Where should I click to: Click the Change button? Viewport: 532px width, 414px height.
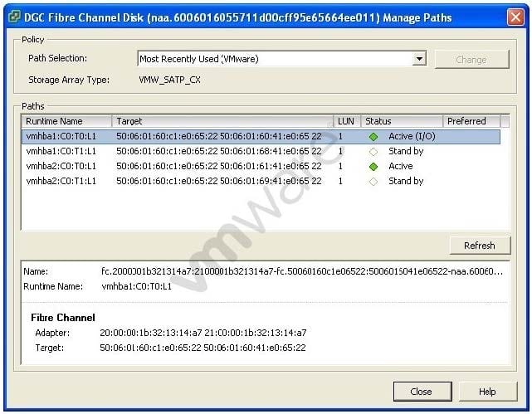471,60
